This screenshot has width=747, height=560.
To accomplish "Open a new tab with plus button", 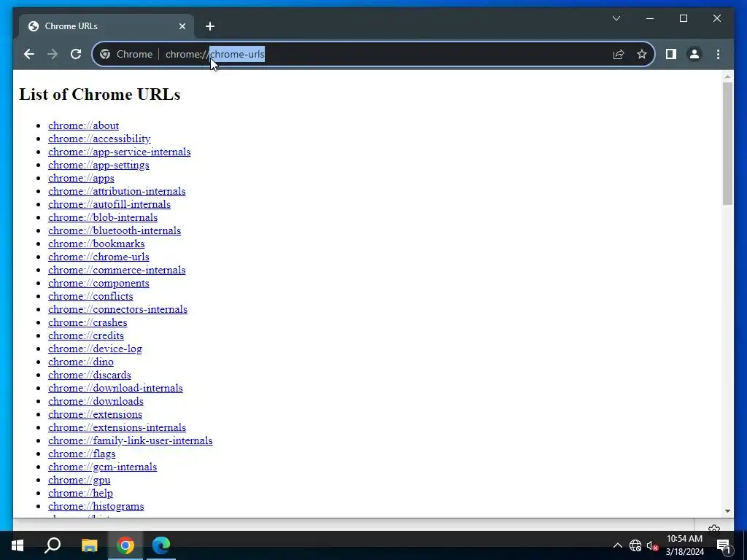I will [210, 26].
